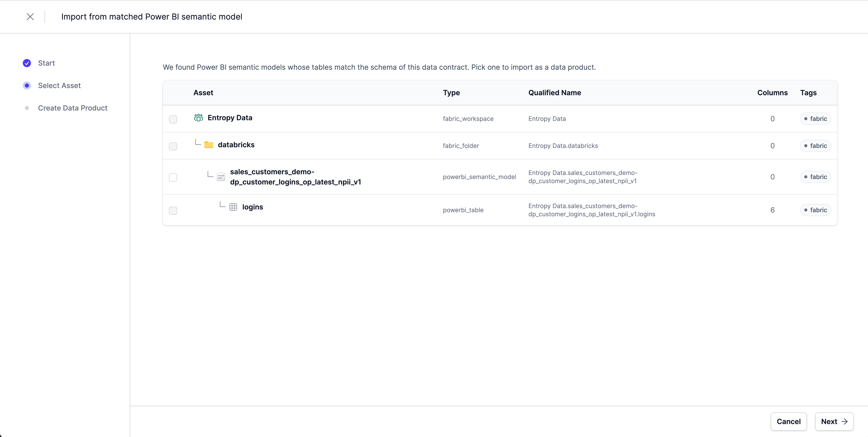Select the logins asset name

click(253, 207)
